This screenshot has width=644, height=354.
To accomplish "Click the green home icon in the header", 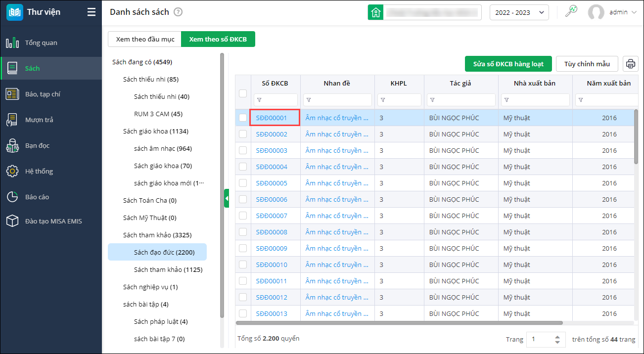I will click(375, 12).
